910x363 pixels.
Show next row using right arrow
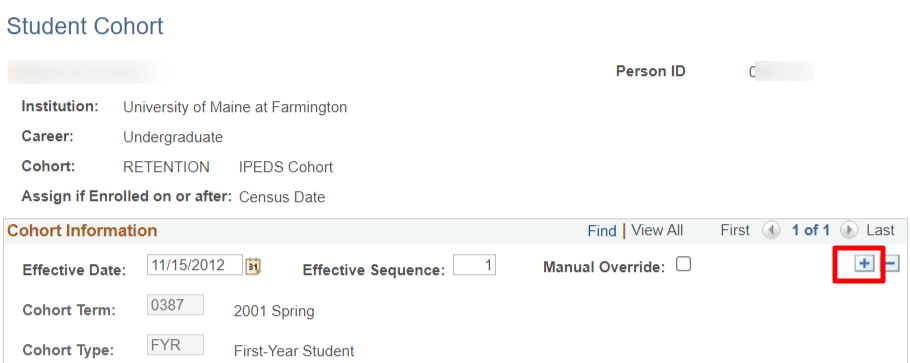[x=848, y=231]
